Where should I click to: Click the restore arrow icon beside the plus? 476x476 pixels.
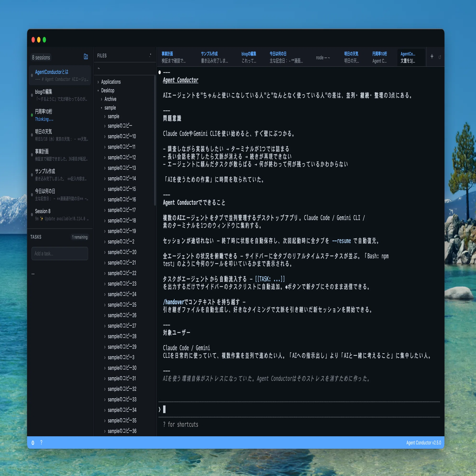pos(440,57)
